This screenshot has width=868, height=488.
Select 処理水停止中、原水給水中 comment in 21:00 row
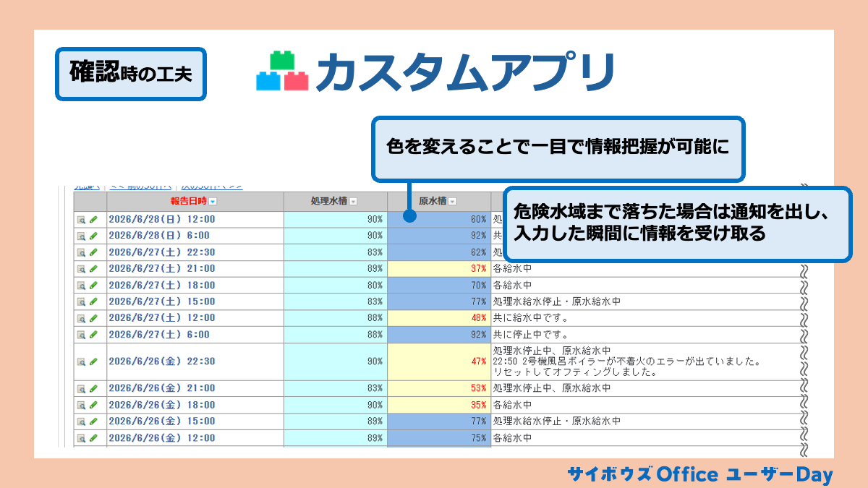click(x=552, y=388)
